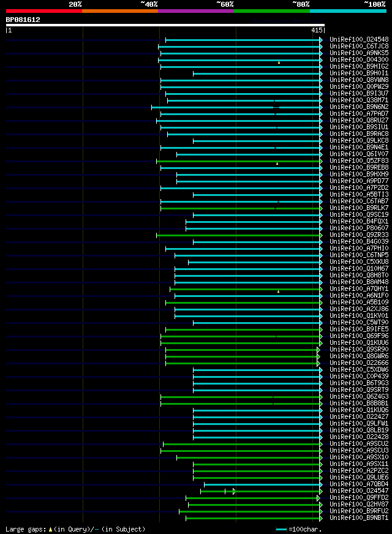Image resolution: width=392 pixels, height=534 pixels.
Task: Click the green ~80% legend color segment
Action: (272, 11)
